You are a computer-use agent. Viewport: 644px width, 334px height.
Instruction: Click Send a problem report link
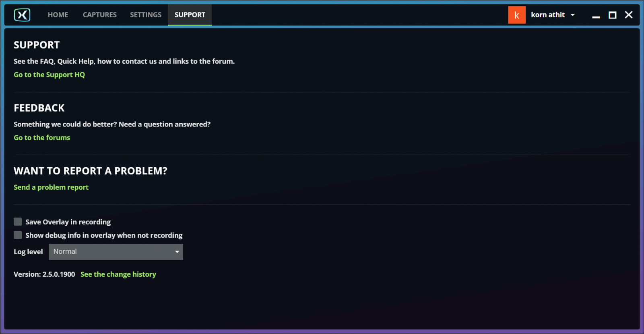click(x=51, y=187)
